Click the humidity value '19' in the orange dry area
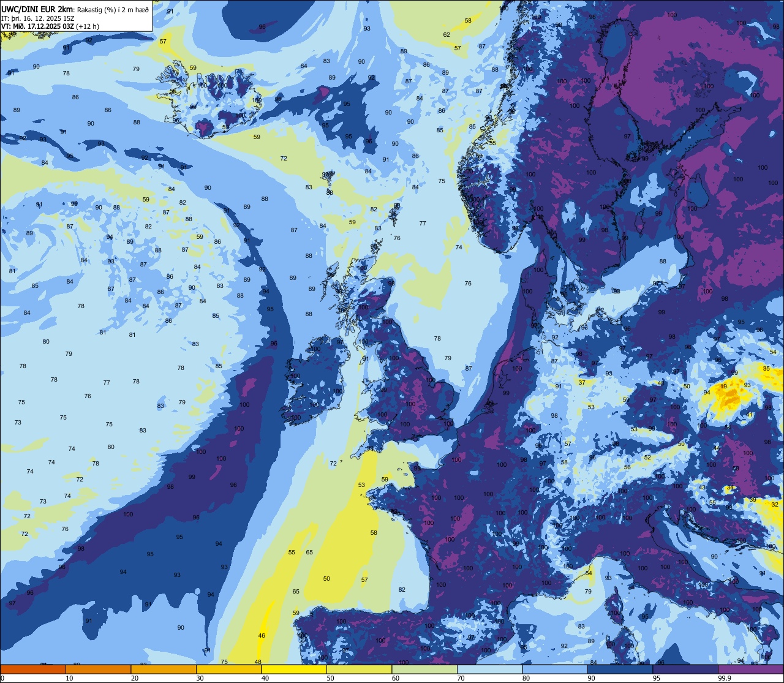 (723, 387)
